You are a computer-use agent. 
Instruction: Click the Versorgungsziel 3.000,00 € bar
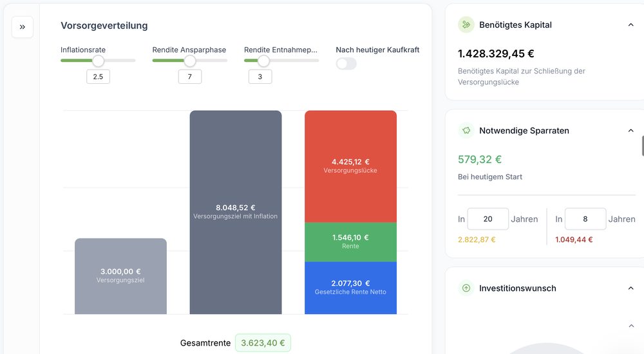[121, 276]
